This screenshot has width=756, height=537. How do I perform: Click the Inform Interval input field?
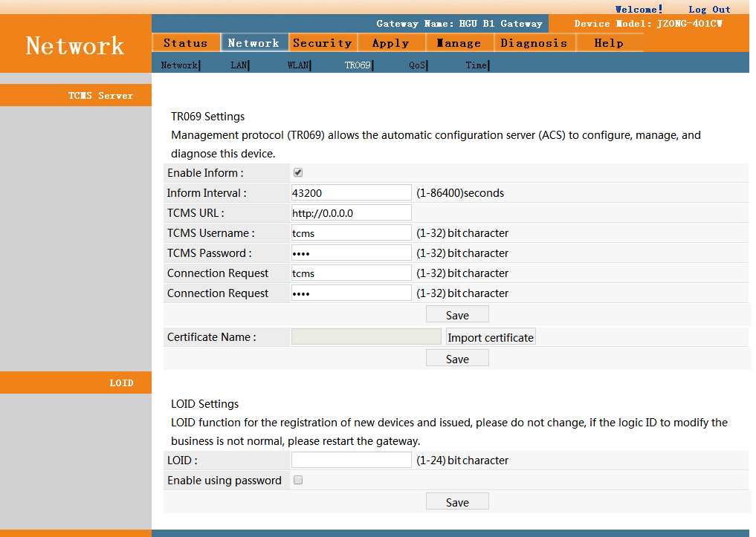coord(351,193)
